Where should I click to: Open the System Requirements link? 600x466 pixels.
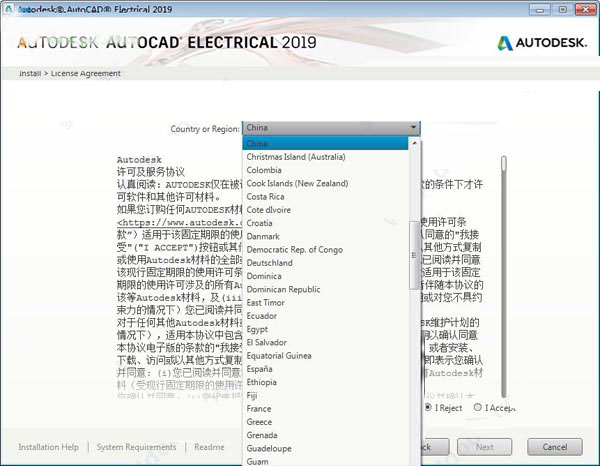pos(136,447)
